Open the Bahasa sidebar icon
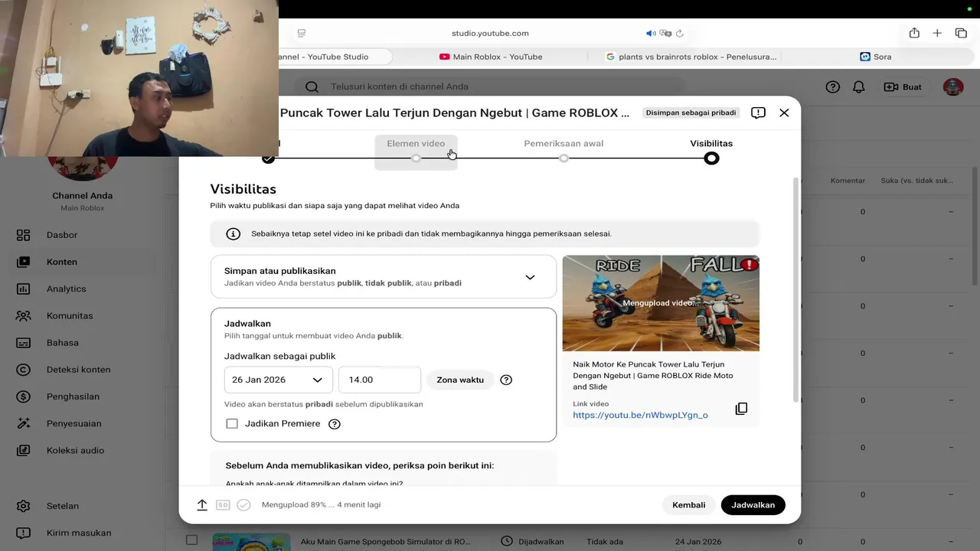Image resolution: width=980 pixels, height=551 pixels. pyautogui.click(x=23, y=343)
